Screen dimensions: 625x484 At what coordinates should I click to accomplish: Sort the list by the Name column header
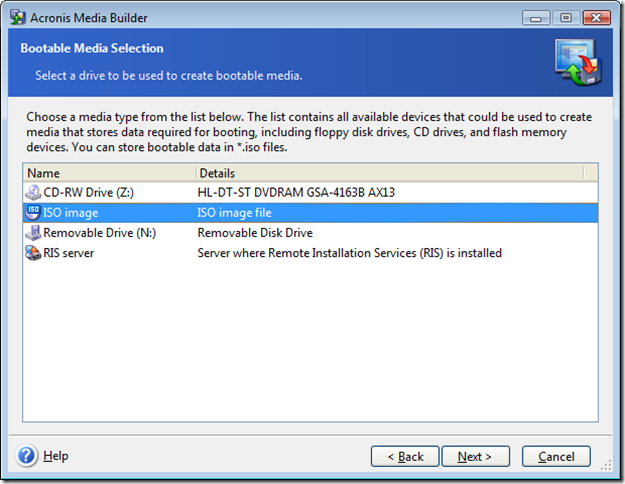point(110,173)
